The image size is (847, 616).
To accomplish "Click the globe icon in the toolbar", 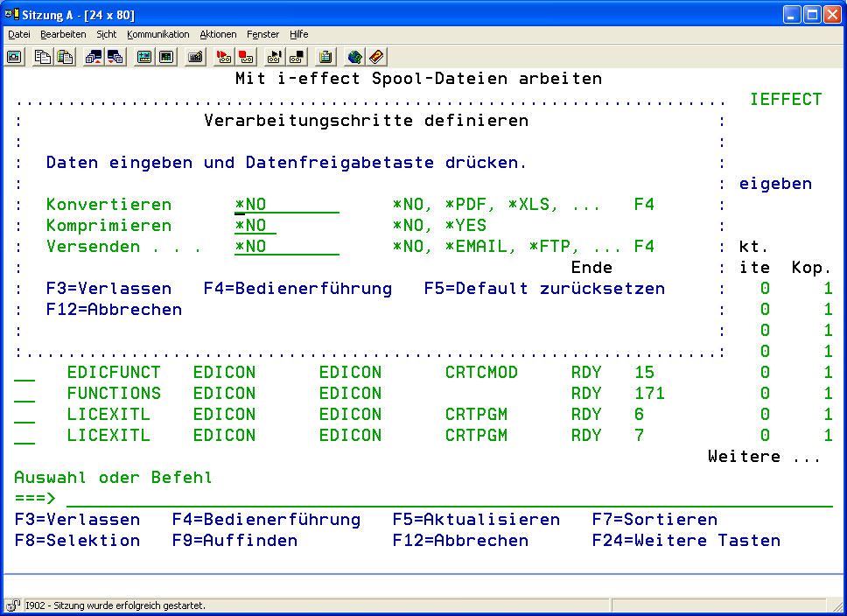I will (354, 57).
